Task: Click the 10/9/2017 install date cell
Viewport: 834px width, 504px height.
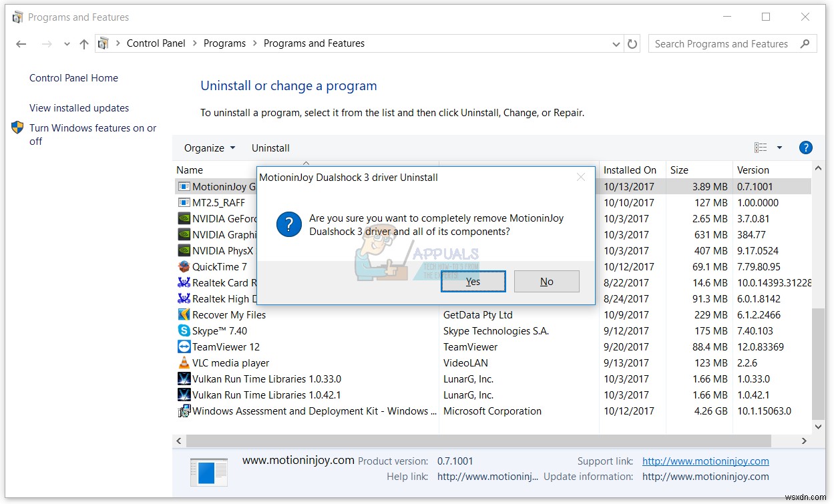Action: (626, 315)
